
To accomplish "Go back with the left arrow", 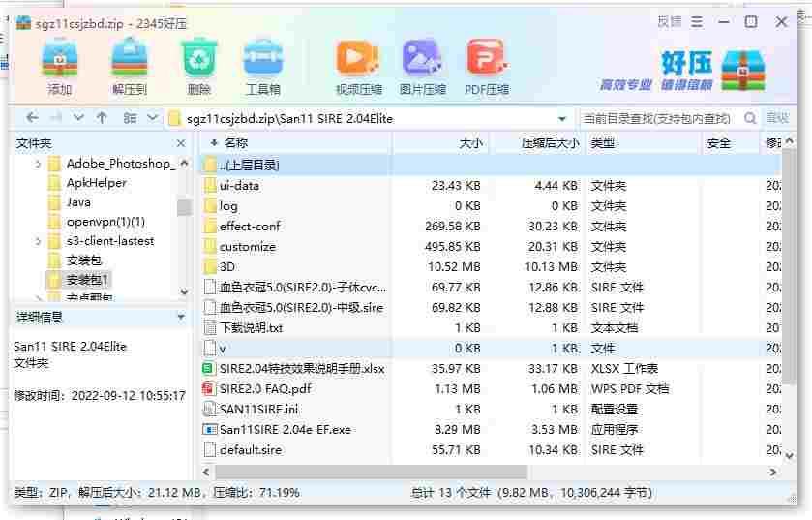I will (x=32, y=118).
